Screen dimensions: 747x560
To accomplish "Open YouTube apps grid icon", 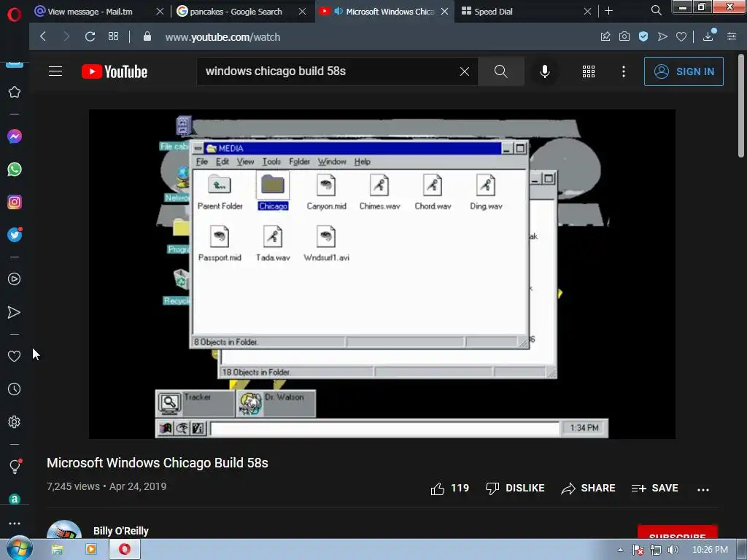I will click(589, 71).
